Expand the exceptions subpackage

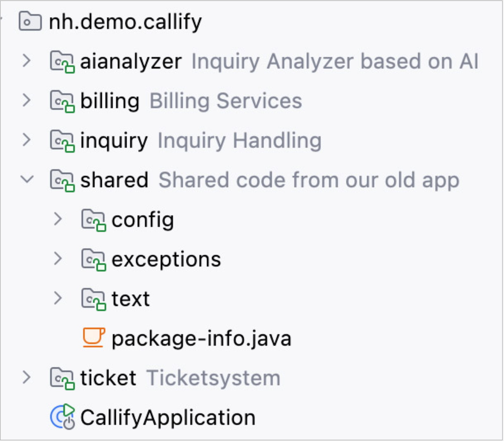tap(58, 259)
